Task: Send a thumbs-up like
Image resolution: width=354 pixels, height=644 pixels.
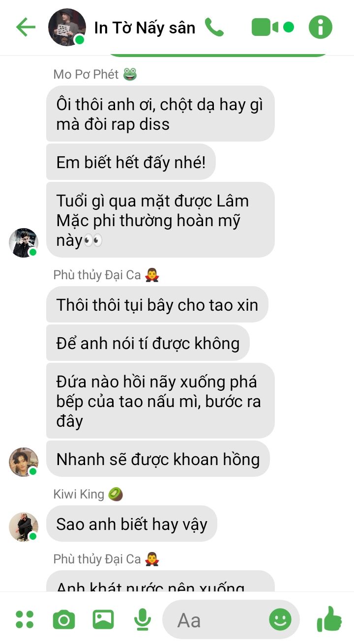Action: (329, 618)
